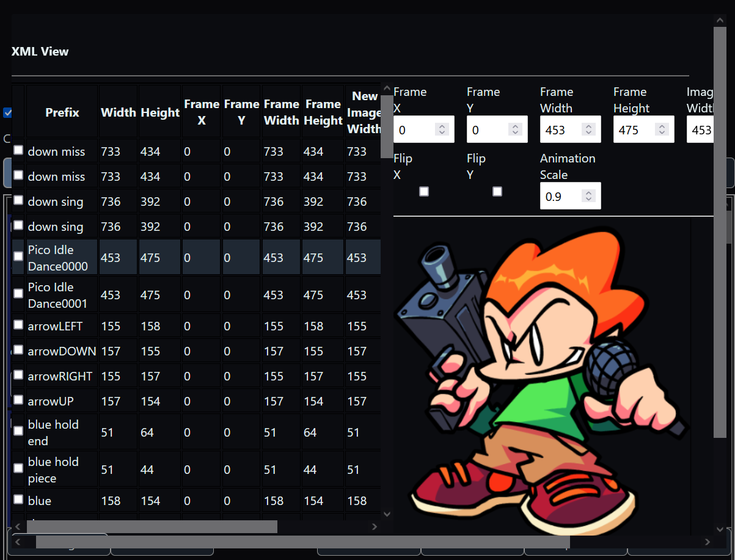Use the spinner on the Frame Y field

point(515,129)
